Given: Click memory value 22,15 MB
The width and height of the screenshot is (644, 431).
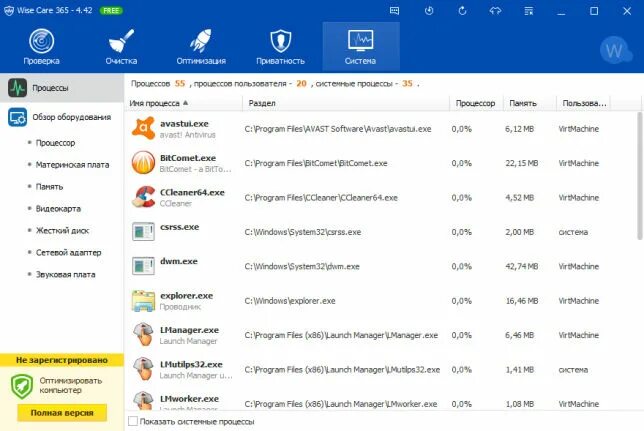Looking at the screenshot, I should 522,163.
